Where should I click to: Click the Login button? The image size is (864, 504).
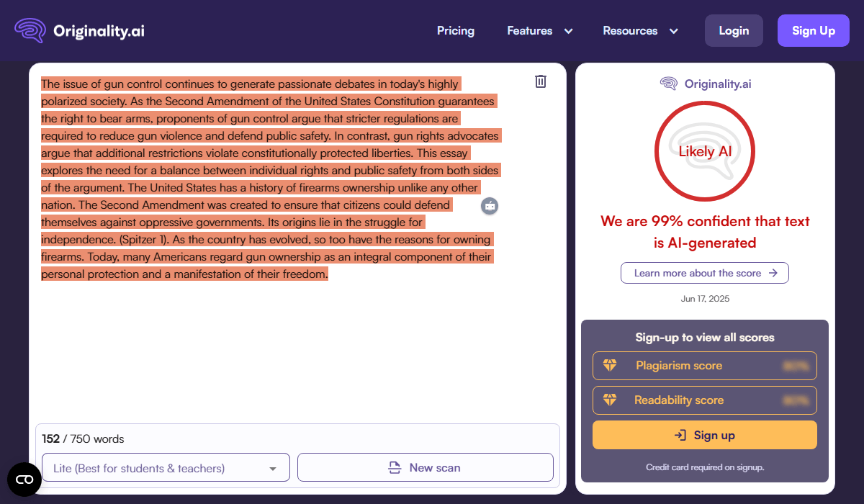pyautogui.click(x=734, y=31)
